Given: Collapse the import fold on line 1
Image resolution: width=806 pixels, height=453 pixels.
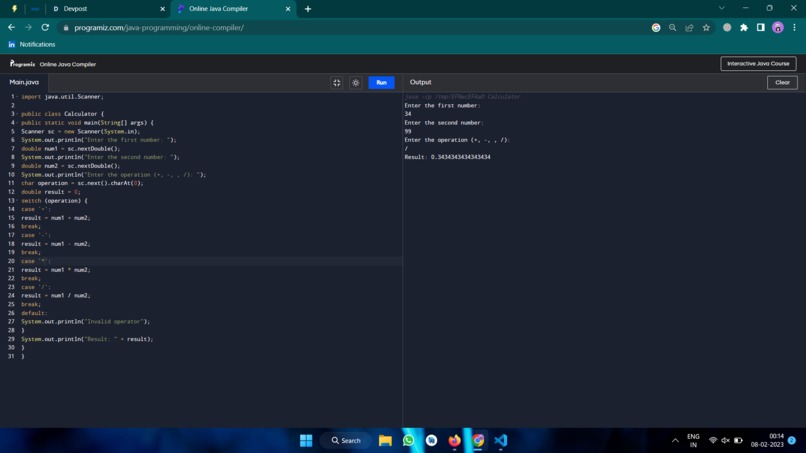Looking at the screenshot, I should tap(17, 97).
